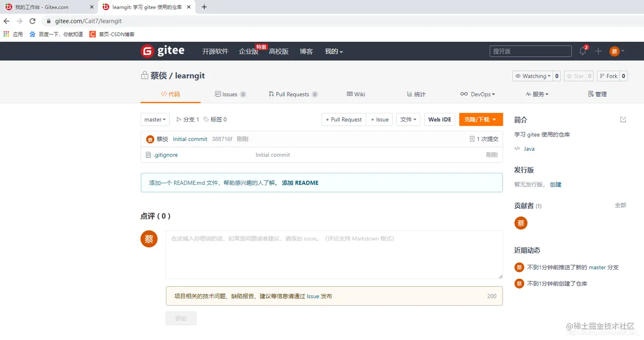Screen dimensions: 644x340
Task: Switch to the 我的工作台 - Gitee.com tab
Action: pyautogui.click(x=49, y=7)
